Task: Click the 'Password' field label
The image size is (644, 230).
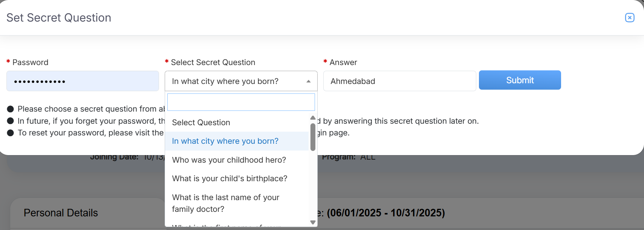Action: tap(30, 62)
